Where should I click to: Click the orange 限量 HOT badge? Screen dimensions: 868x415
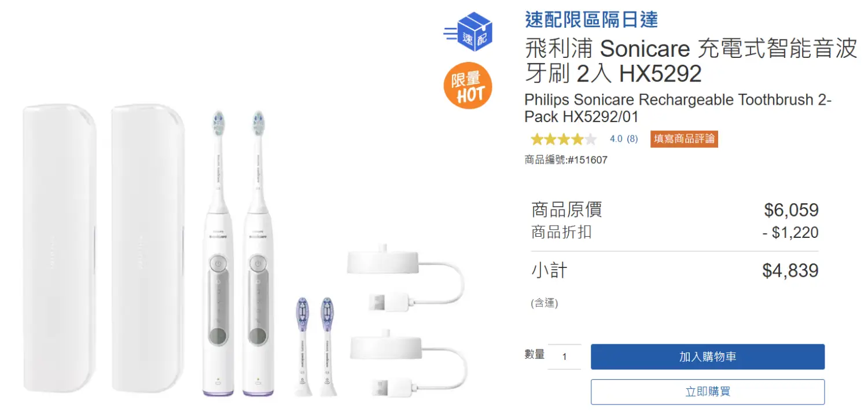[x=468, y=86]
